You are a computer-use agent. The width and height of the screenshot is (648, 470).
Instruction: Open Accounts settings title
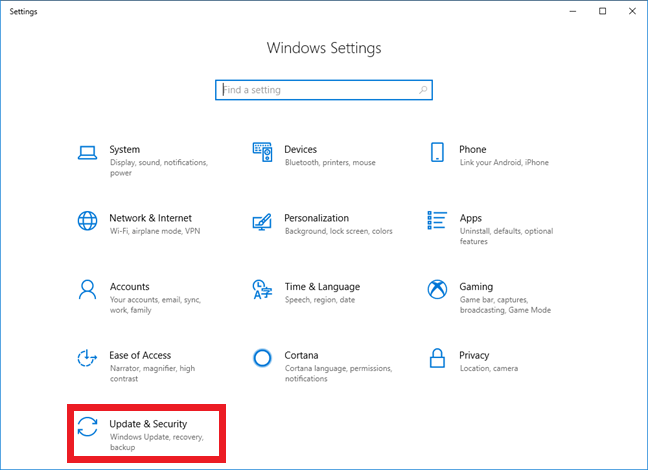point(129,286)
